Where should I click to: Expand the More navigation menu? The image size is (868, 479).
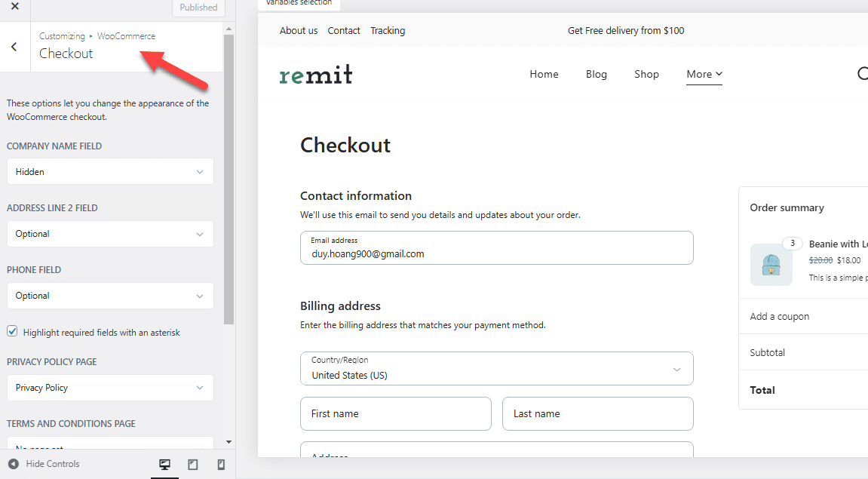704,74
